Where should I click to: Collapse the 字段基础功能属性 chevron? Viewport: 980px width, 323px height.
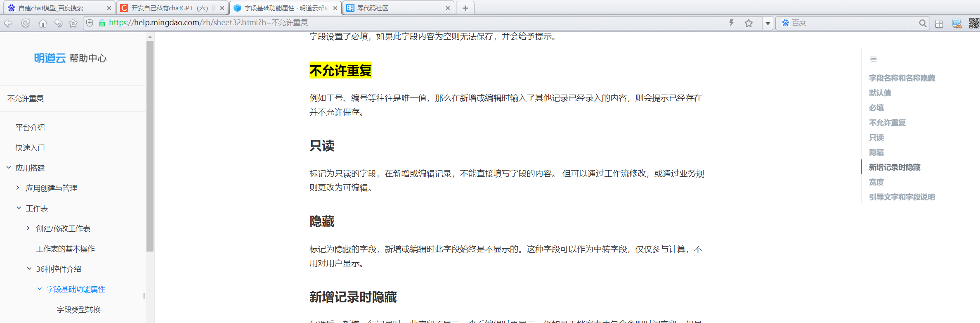pos(40,289)
